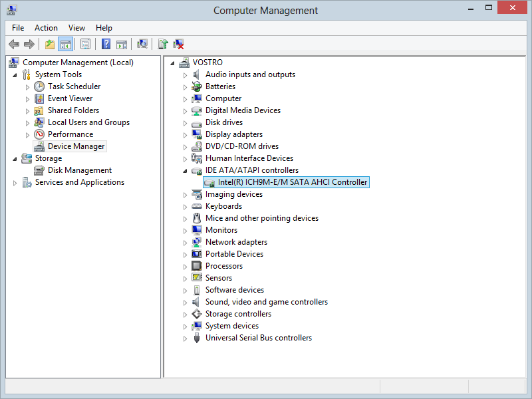Click the Back arrow toolbar icon

coord(14,44)
